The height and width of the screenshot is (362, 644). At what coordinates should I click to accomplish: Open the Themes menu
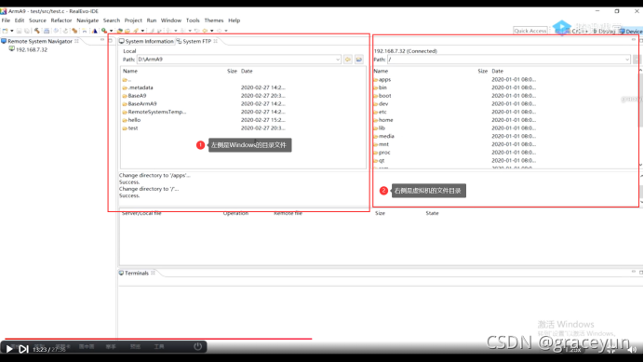point(213,20)
